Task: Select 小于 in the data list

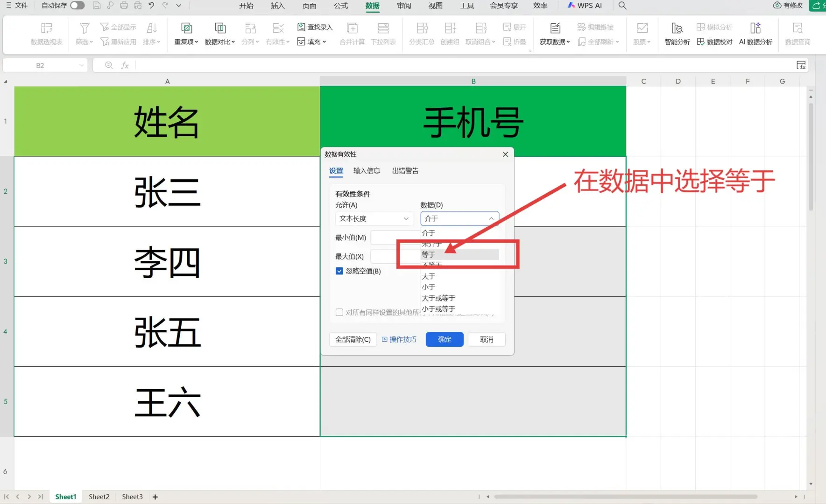Action: (460, 287)
